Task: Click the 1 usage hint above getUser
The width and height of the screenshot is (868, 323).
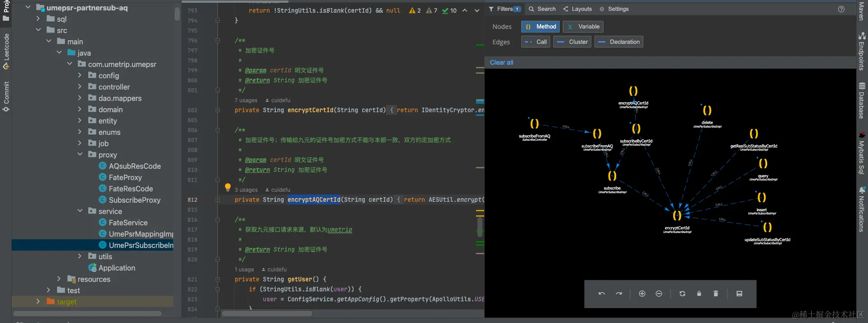Action: click(x=244, y=270)
